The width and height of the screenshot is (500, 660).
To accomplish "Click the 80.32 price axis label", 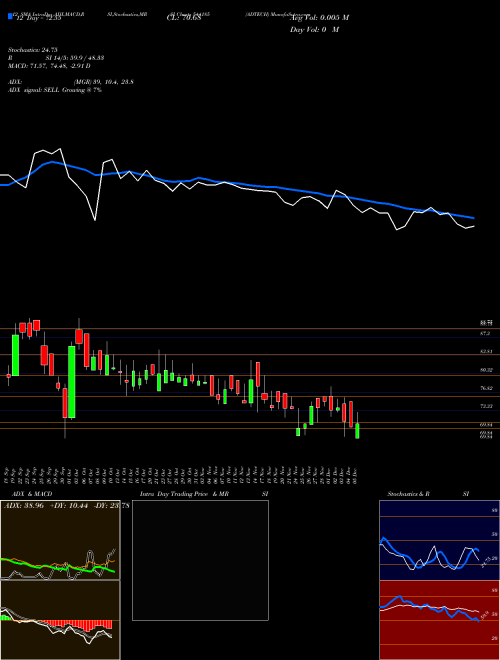I will [x=487, y=370].
